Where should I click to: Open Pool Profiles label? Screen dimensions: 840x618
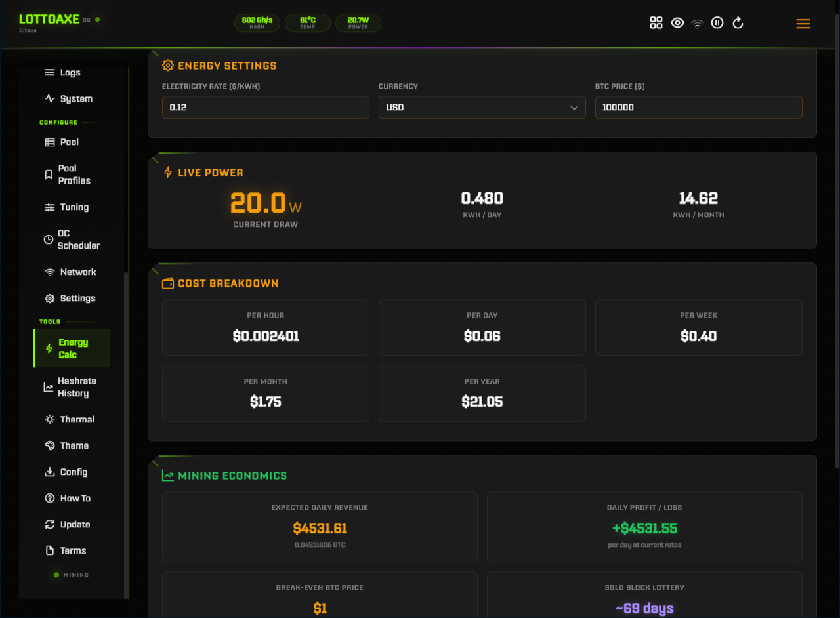[74, 175]
